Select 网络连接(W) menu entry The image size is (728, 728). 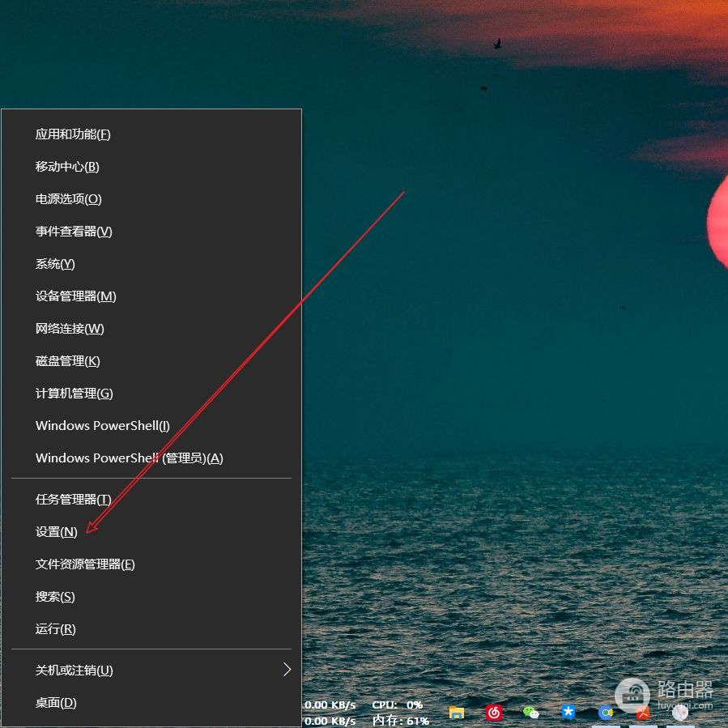coord(70,329)
